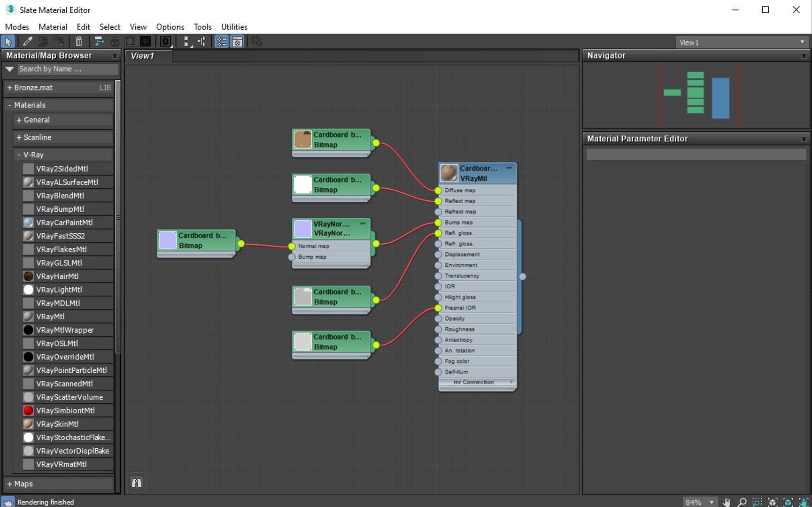Select Zoom Region tool icon
Screen dimensions: 812x507
coord(757,502)
